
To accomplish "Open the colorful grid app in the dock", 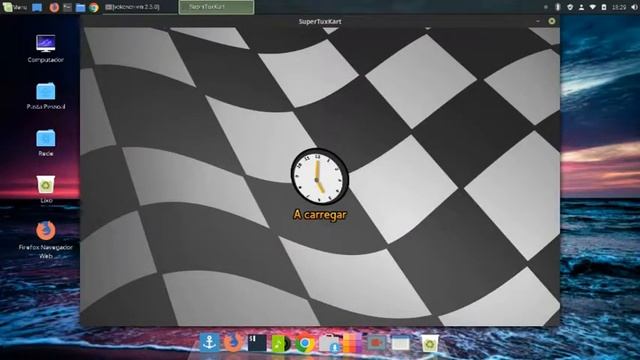I will click(352, 343).
